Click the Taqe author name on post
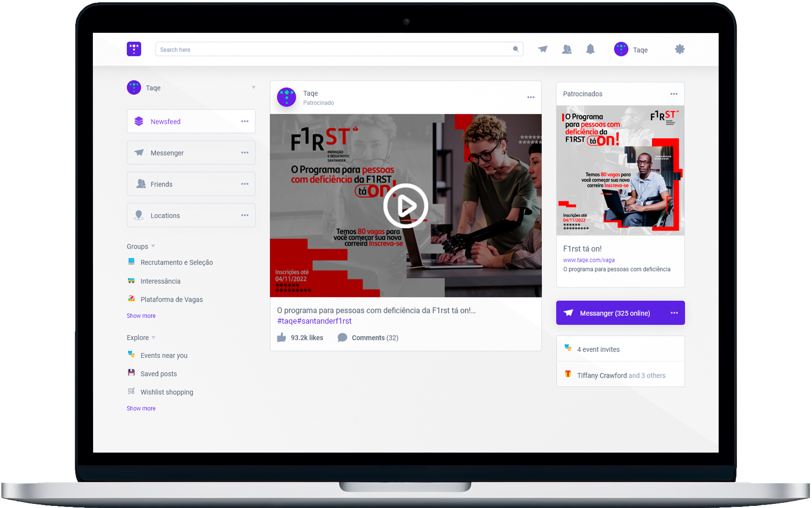The height and width of the screenshot is (508, 812). tap(310, 93)
